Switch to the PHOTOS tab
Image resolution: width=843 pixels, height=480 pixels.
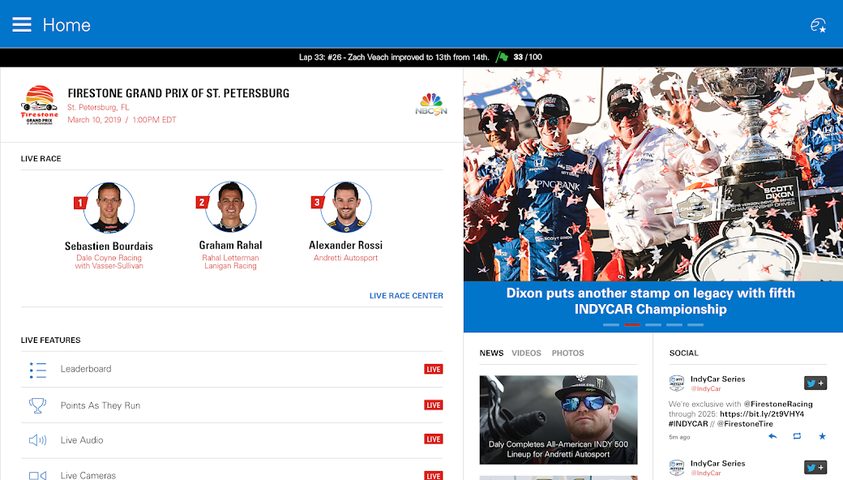[568, 353]
